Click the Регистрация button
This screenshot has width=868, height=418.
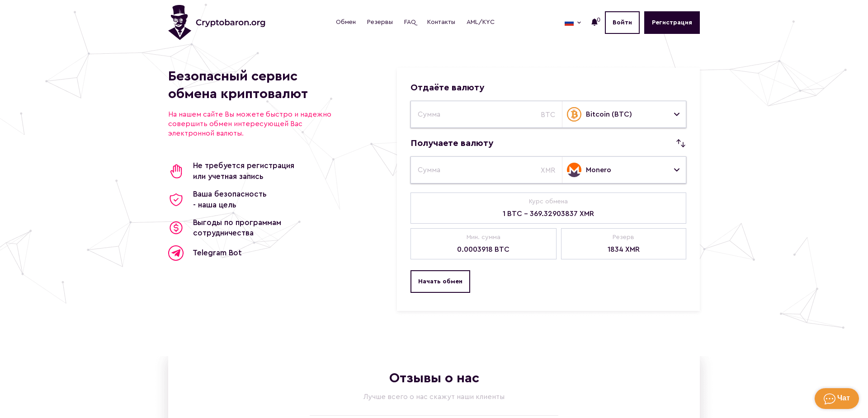672,22
